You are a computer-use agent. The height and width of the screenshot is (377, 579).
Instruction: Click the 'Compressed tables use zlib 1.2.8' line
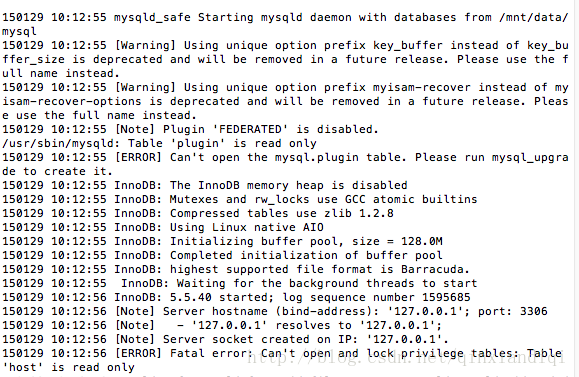tap(198, 213)
